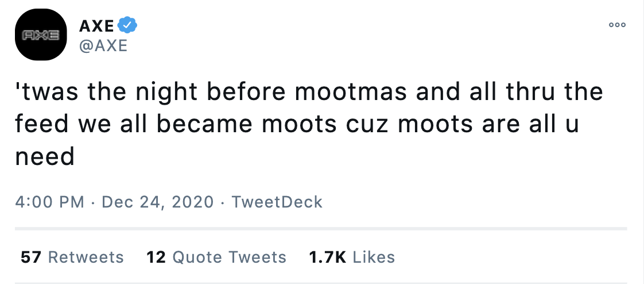Click the AXE display name
Image resolution: width=644 pixels, height=284 pixels.
click(96, 25)
